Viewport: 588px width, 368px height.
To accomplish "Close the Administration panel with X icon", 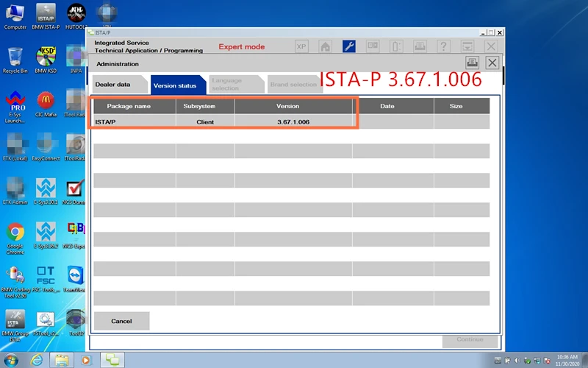I will point(492,63).
